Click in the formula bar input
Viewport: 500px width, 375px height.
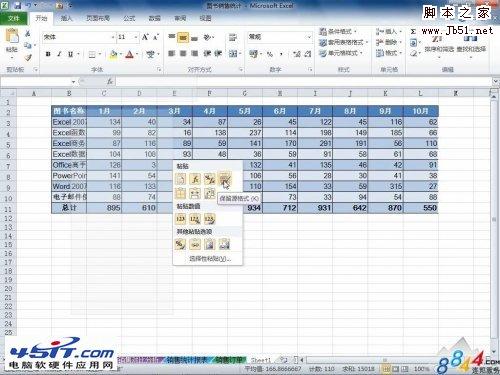click(303, 82)
